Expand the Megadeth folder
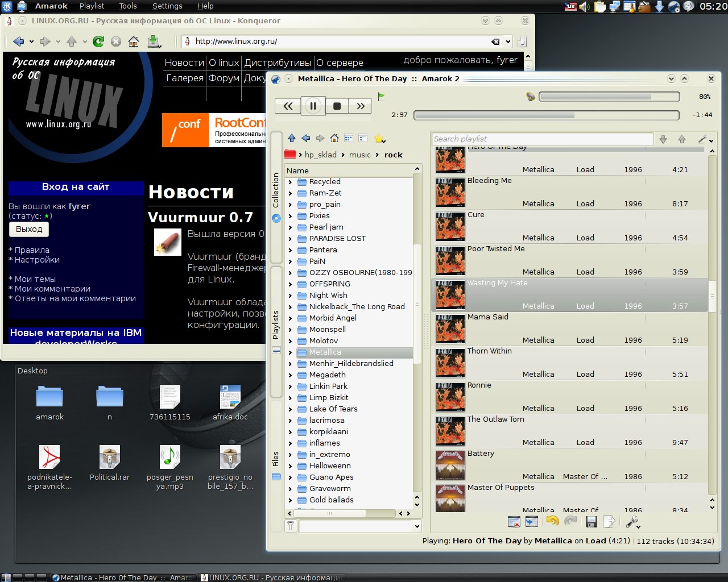 click(290, 375)
